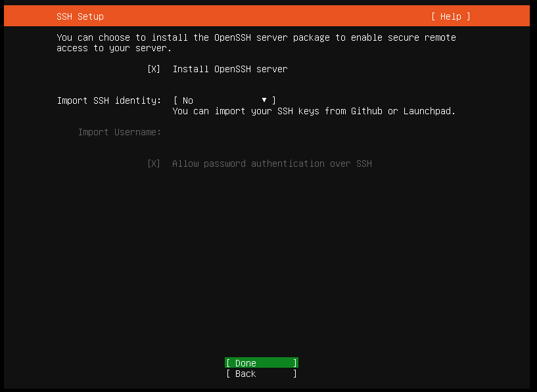Click the OpenSSH server package description paragraph

256,43
